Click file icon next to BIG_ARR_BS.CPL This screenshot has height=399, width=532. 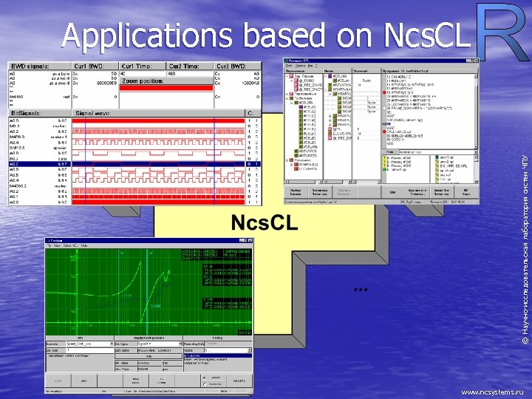pyautogui.click(x=437, y=166)
